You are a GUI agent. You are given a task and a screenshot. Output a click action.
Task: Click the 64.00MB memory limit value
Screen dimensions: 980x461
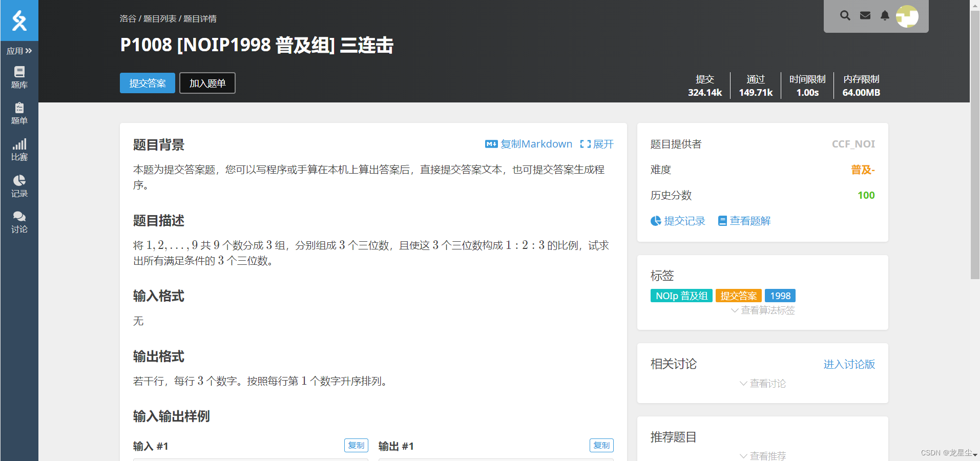coord(861,93)
